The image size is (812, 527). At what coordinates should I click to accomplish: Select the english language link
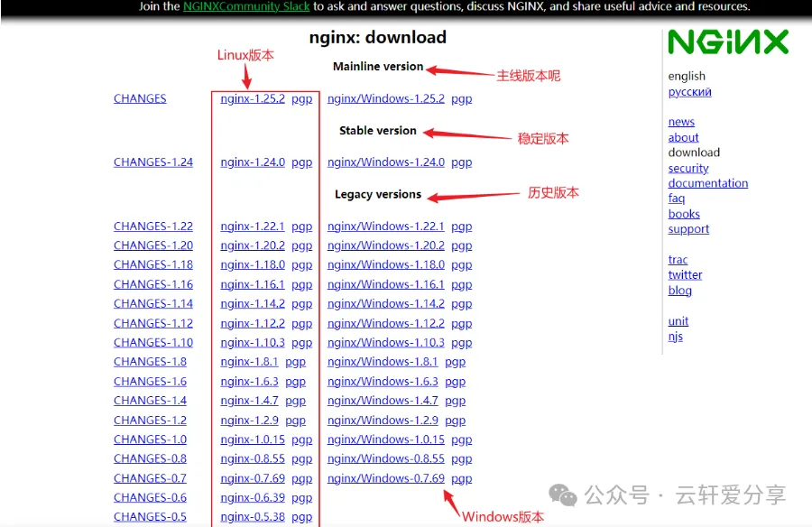tap(687, 76)
